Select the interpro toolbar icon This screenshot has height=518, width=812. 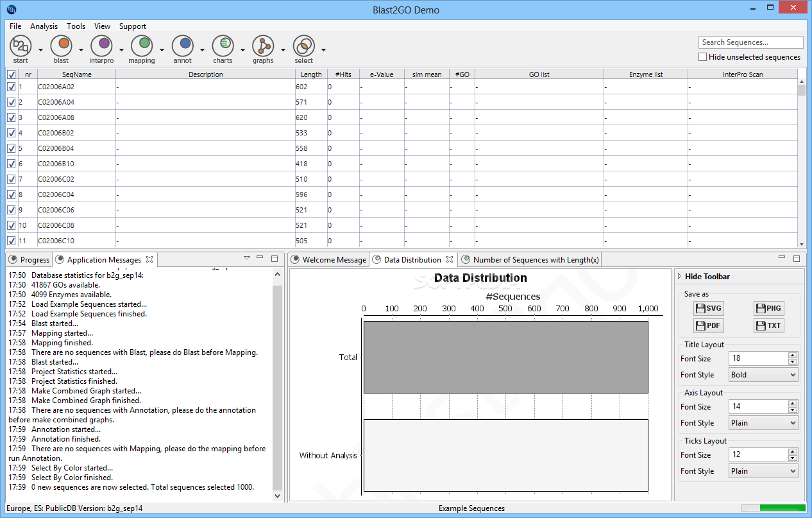(x=101, y=46)
